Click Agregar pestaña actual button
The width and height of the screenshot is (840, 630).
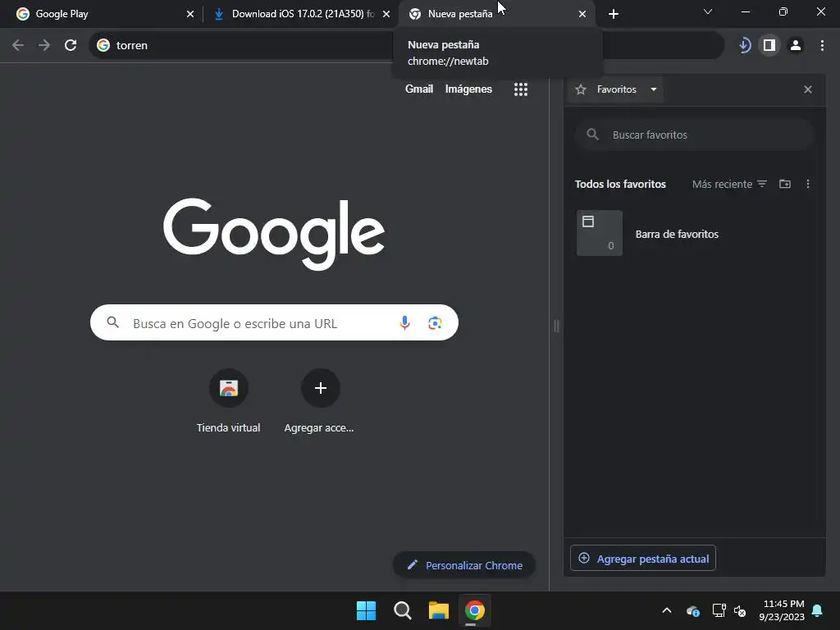point(643,559)
